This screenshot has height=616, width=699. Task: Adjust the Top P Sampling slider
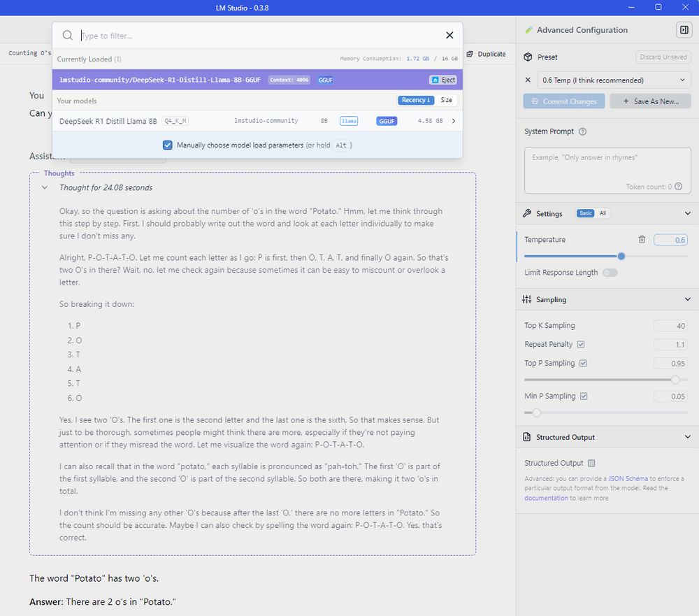675,380
